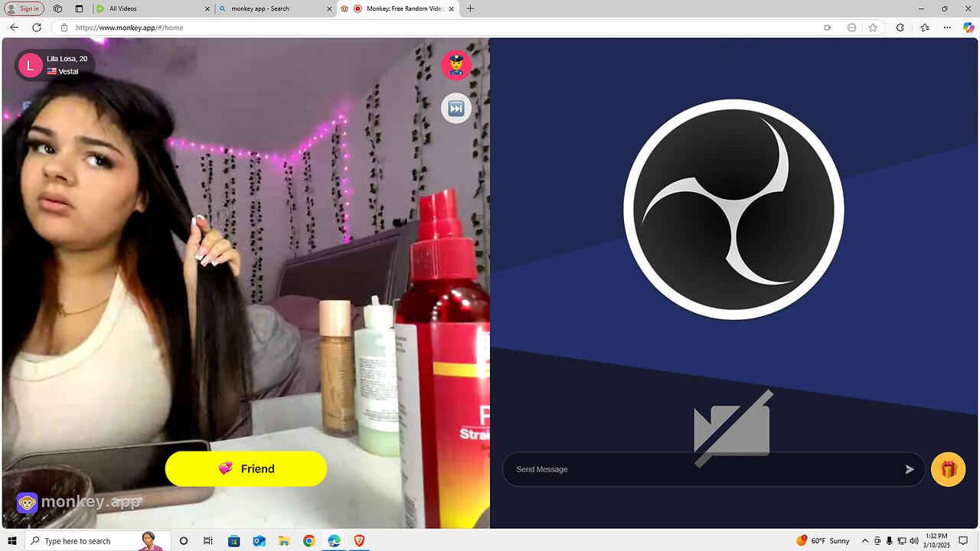Open the favorites list icon

point(925,28)
